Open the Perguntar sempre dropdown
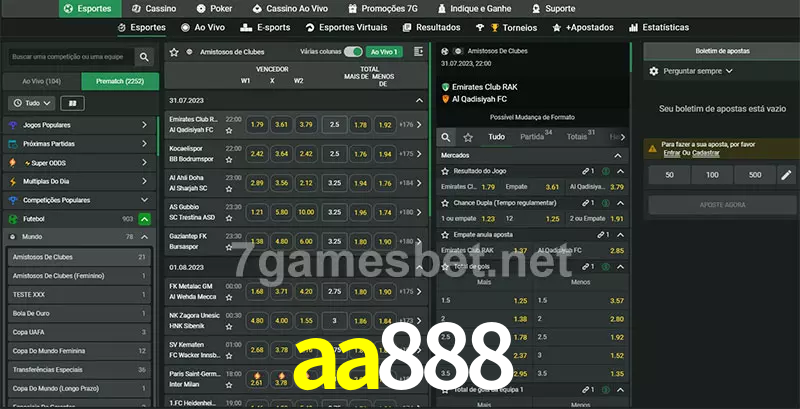This screenshot has width=800, height=409. click(698, 71)
